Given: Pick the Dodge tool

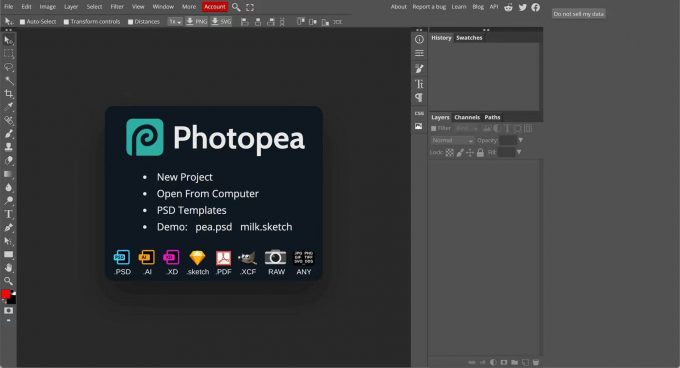Looking at the screenshot, I should (8, 201).
